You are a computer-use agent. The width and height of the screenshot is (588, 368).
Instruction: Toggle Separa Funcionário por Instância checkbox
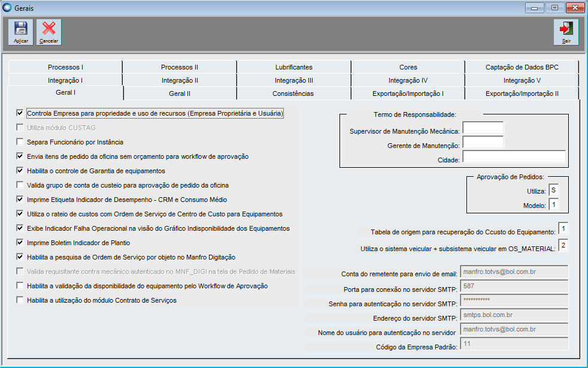pos(20,141)
